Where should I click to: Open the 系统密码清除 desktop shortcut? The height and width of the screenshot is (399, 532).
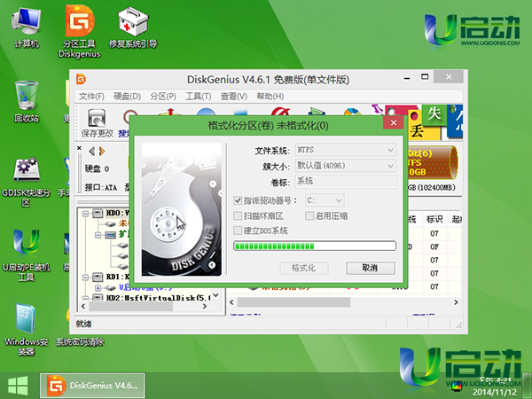click(x=80, y=342)
